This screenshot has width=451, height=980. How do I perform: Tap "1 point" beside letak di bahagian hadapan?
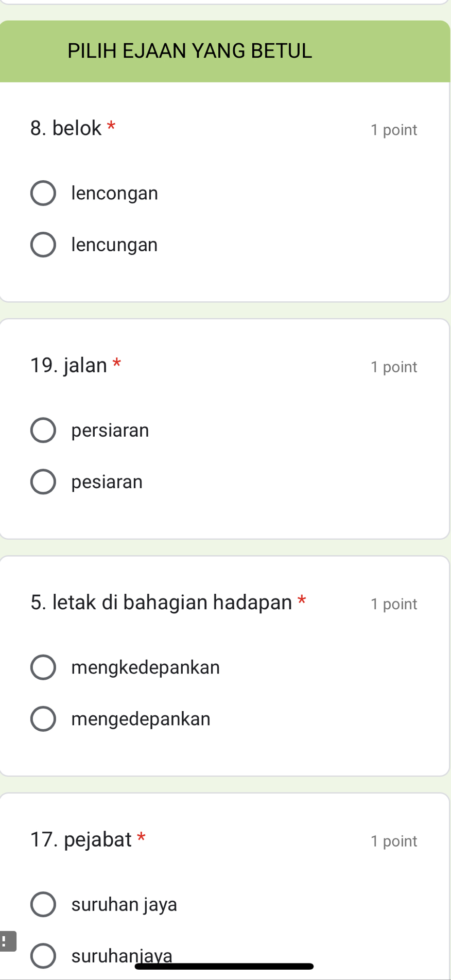pyautogui.click(x=393, y=604)
